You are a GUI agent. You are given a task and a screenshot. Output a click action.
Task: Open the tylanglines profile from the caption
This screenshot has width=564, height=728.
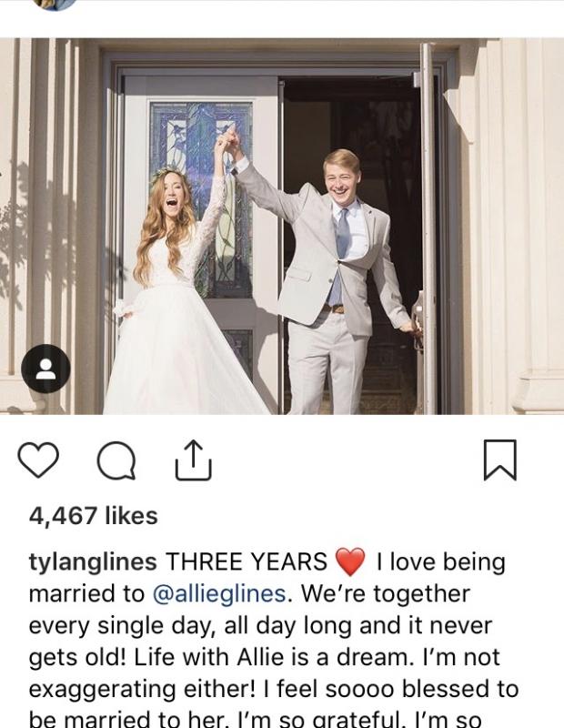93,561
